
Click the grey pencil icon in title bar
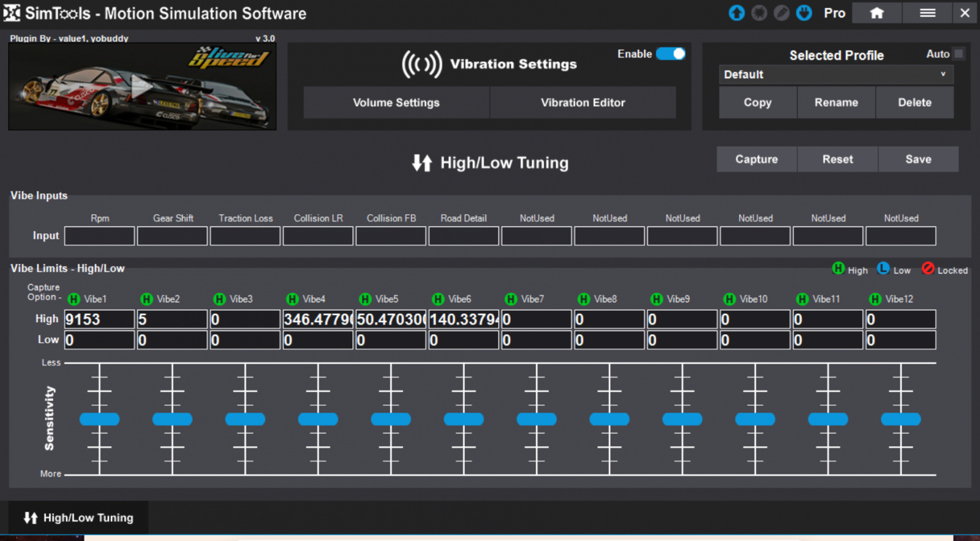click(782, 13)
